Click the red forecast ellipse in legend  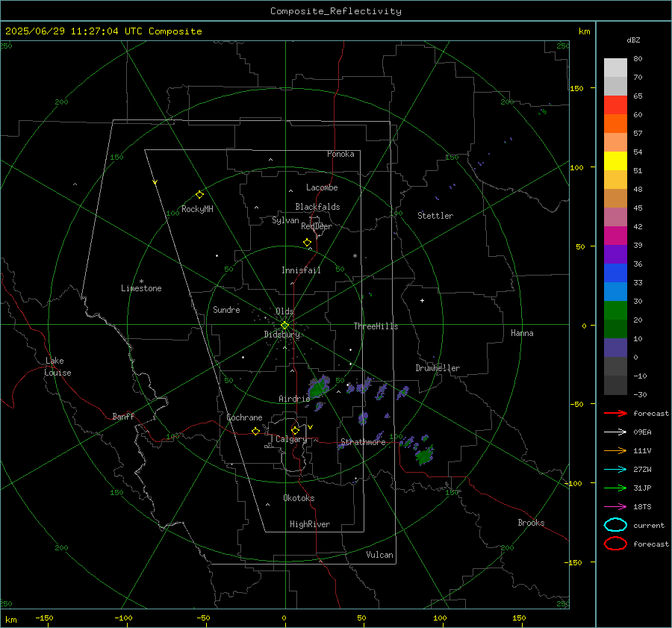click(615, 544)
